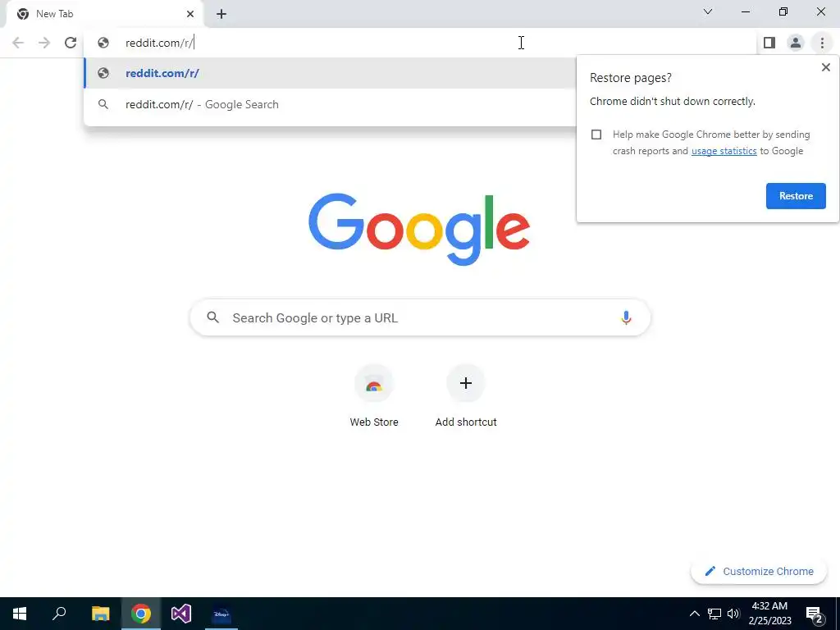Click "Chrome didn't shut down correctly." text
This screenshot has width=840, height=630.
click(x=673, y=101)
